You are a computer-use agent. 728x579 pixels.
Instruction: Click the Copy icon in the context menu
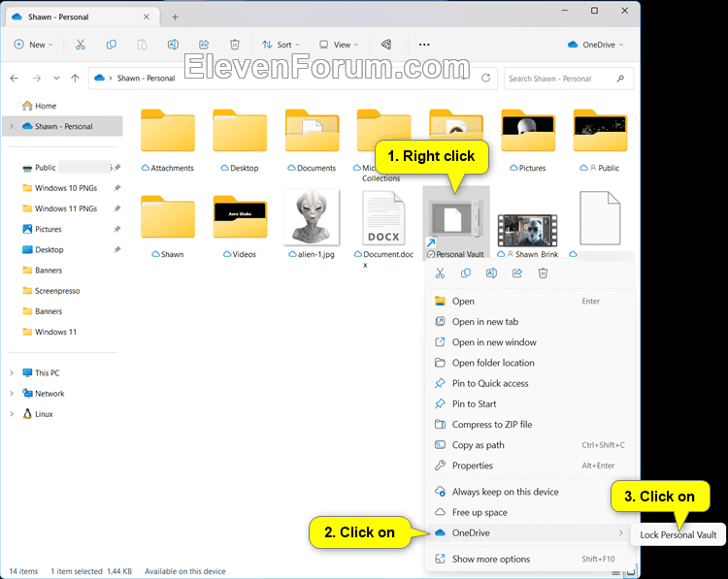(466, 273)
